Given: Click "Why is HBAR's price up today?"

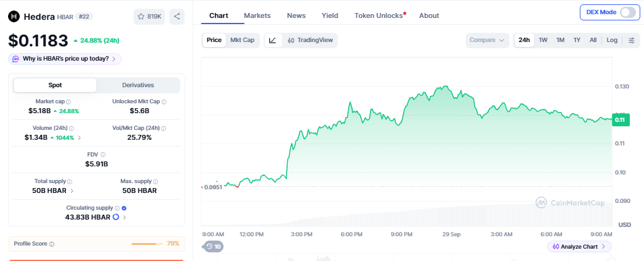Looking at the screenshot, I should click(65, 59).
